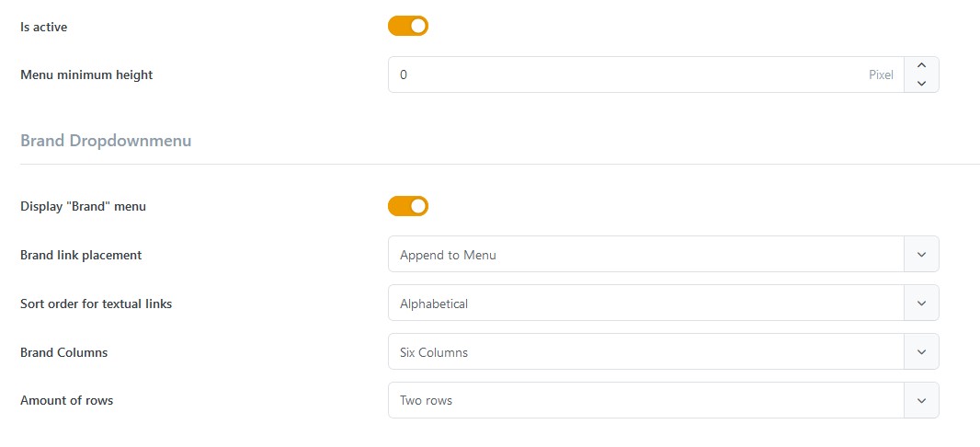Click chevron icon beside Alphabetical

[921, 304]
